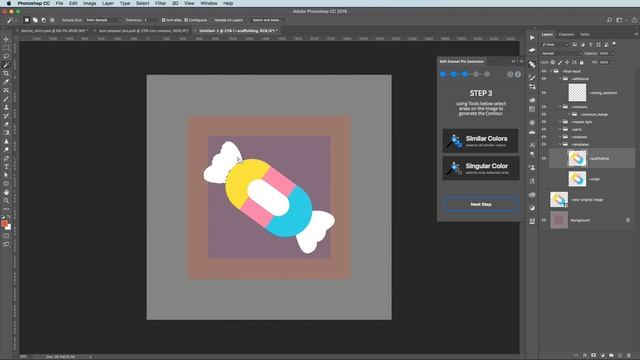
Task: Select the Crop tool
Action: click(x=6, y=73)
